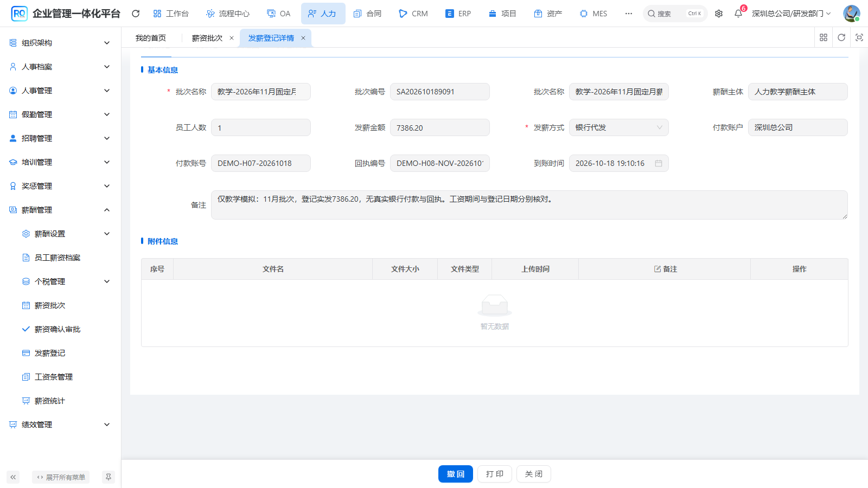Click the 文件名 column header
This screenshot has height=488, width=868.
[x=273, y=269]
